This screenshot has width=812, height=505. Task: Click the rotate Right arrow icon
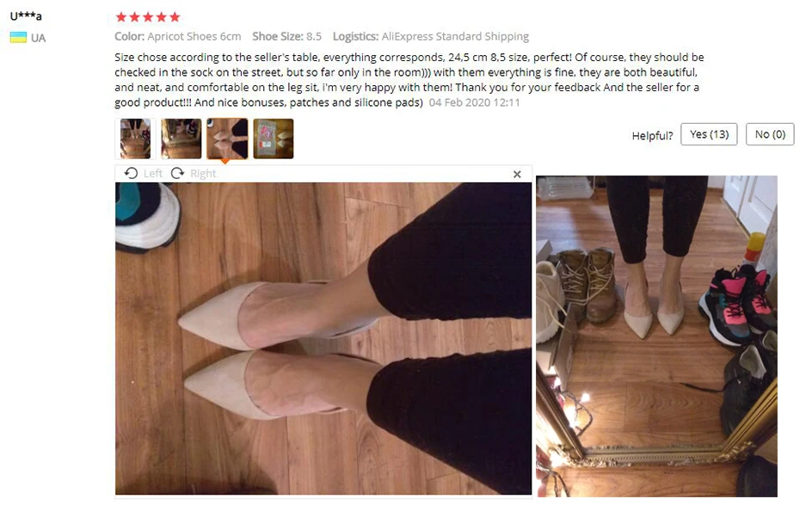(x=177, y=173)
